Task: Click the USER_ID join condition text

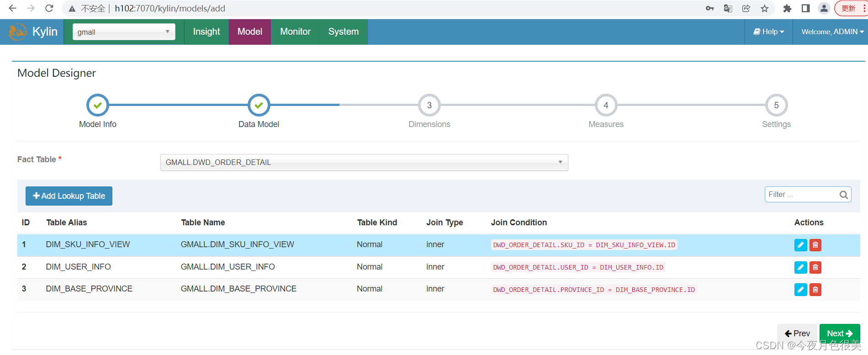Action: coord(578,267)
